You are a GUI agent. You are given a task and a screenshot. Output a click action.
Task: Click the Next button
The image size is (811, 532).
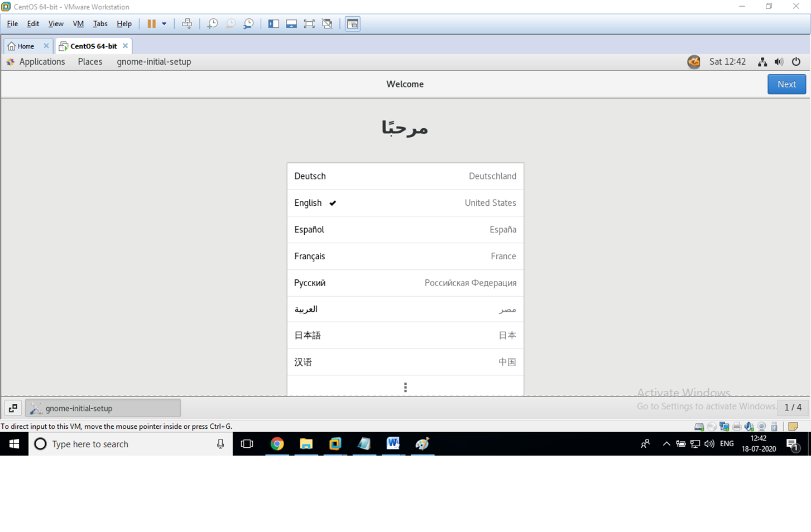pyautogui.click(x=786, y=84)
